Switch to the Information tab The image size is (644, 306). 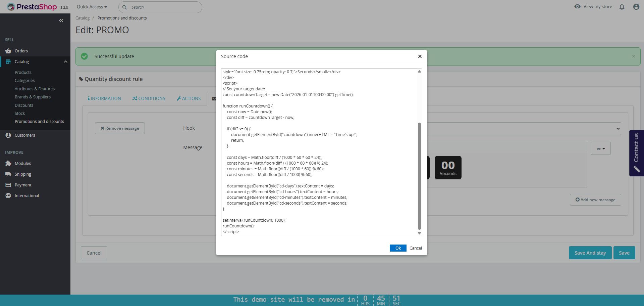(104, 98)
